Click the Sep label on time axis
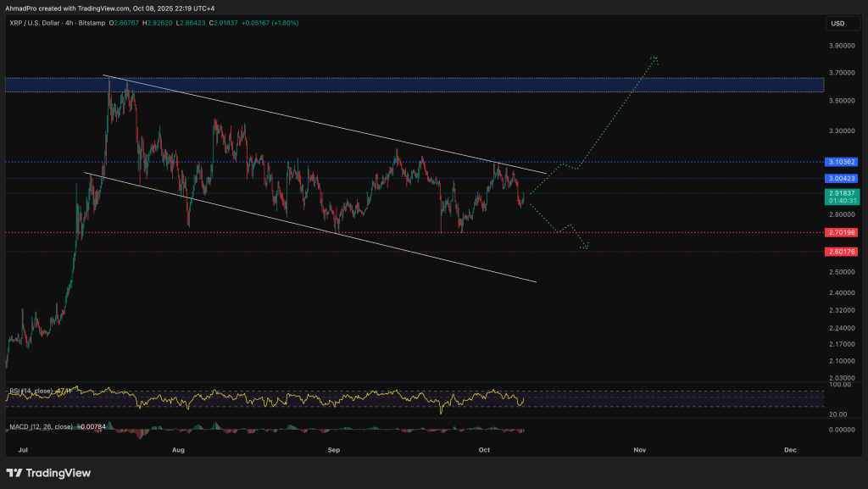Image resolution: width=868 pixels, height=489 pixels. (333, 450)
